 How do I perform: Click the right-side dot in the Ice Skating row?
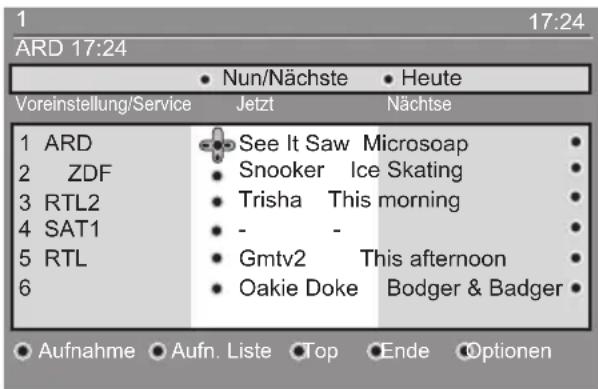point(576,167)
